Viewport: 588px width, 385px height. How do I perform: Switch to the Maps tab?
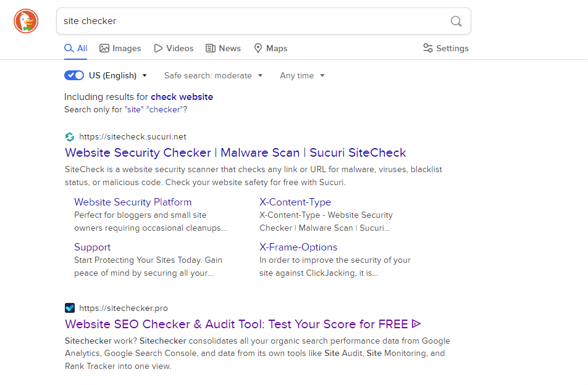(x=271, y=48)
